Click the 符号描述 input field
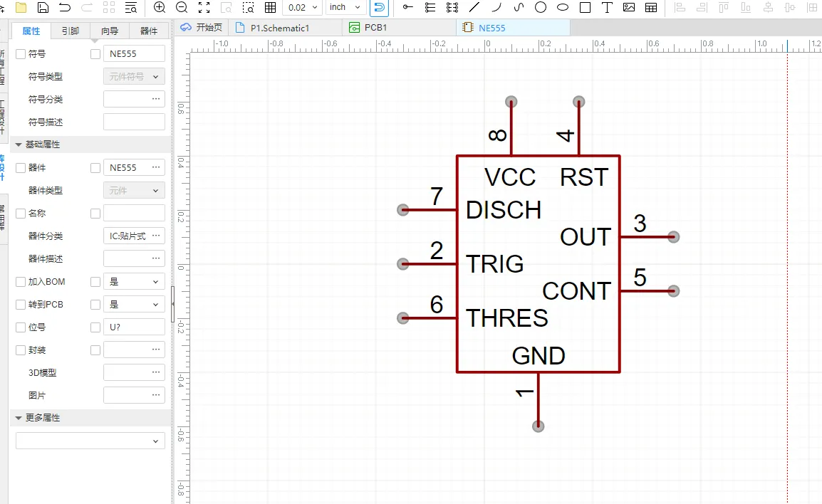The height and width of the screenshot is (504, 822). pyautogui.click(x=134, y=122)
